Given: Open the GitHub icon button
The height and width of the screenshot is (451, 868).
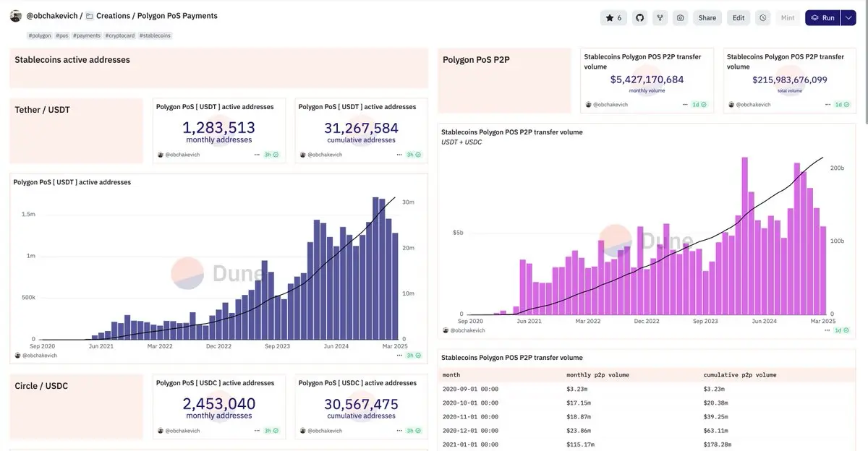Looking at the screenshot, I should 639,18.
